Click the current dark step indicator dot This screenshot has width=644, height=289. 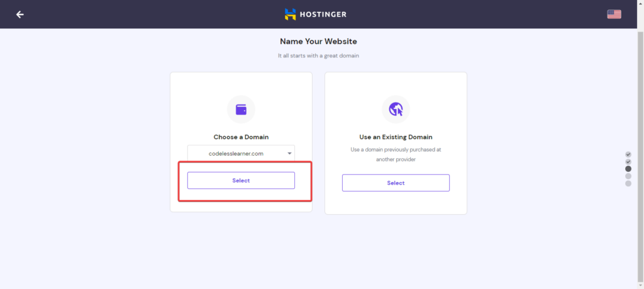pos(628,169)
